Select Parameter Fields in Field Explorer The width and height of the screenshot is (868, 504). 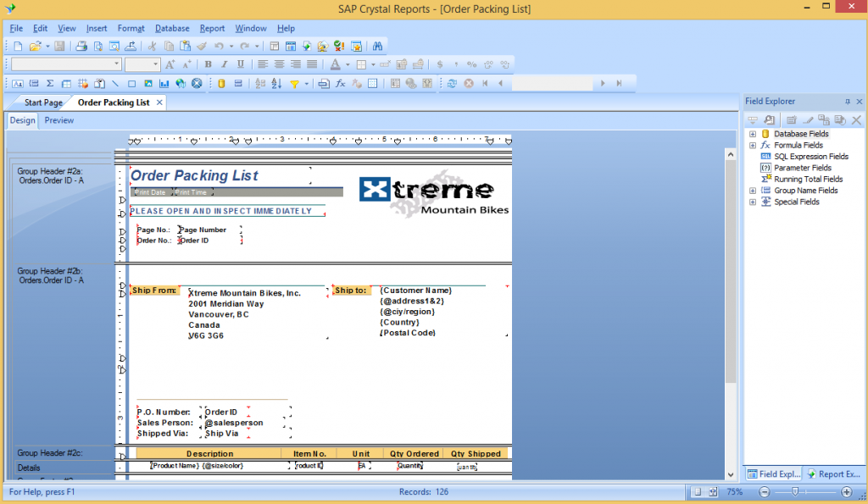(x=803, y=169)
